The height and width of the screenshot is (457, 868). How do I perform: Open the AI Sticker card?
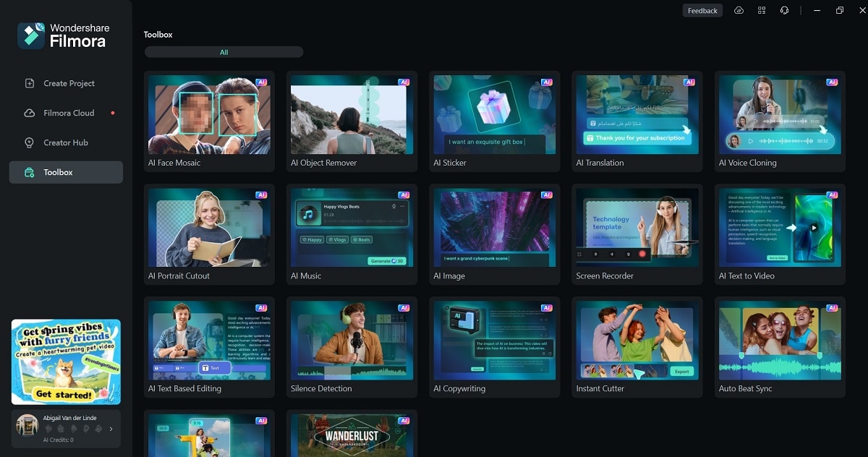point(494,121)
